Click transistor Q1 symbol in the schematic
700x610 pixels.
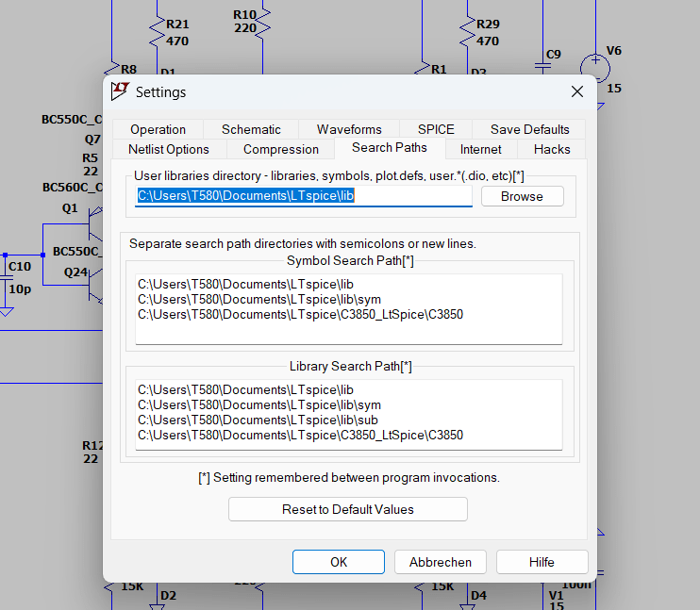95,223
